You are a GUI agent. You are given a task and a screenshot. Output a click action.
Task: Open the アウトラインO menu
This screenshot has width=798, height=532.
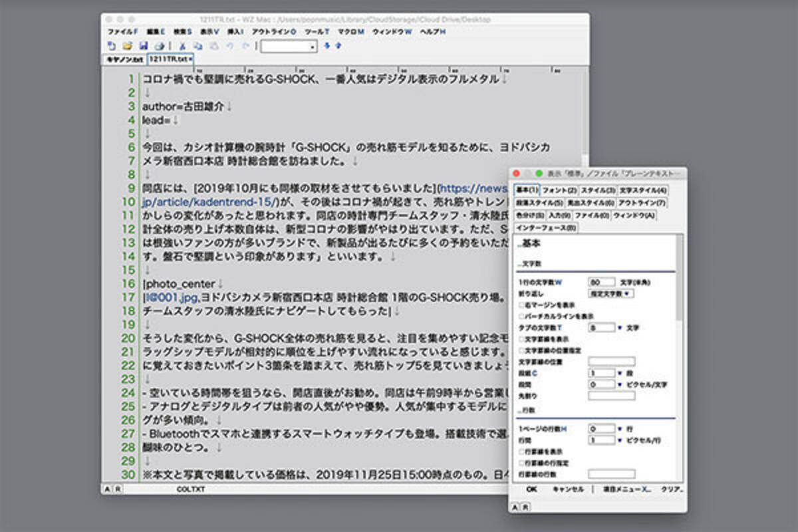click(x=274, y=31)
